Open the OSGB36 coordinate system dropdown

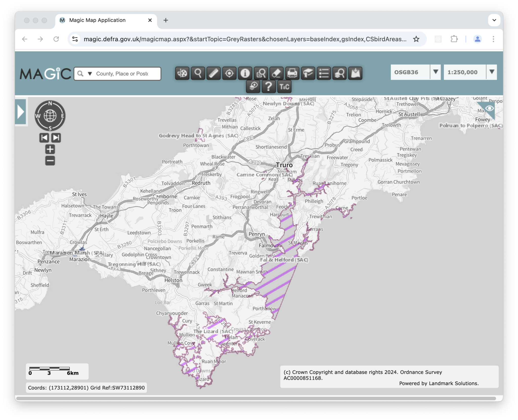(435, 72)
